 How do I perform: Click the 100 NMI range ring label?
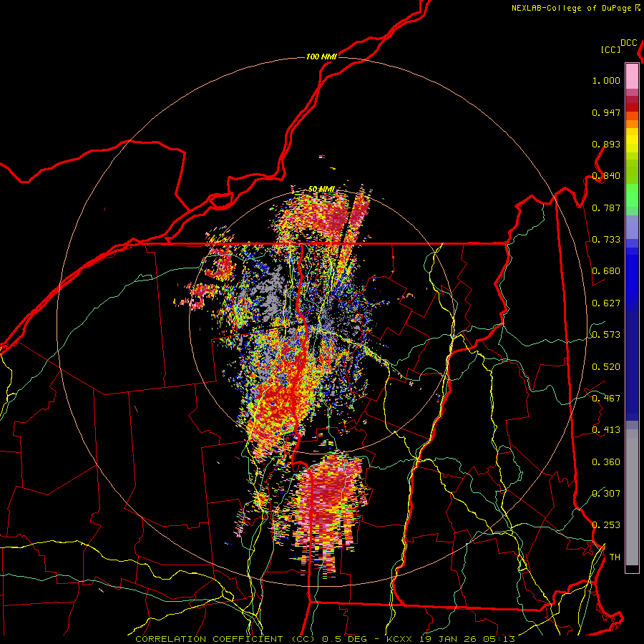click(x=321, y=57)
